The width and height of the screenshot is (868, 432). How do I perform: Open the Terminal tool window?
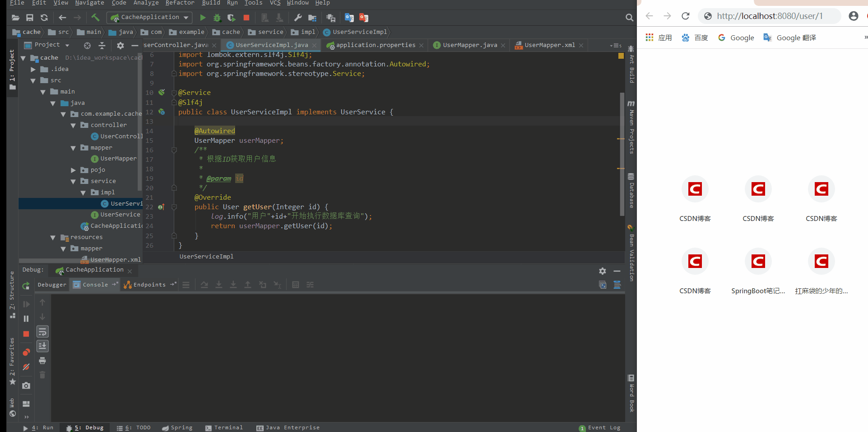224,427
